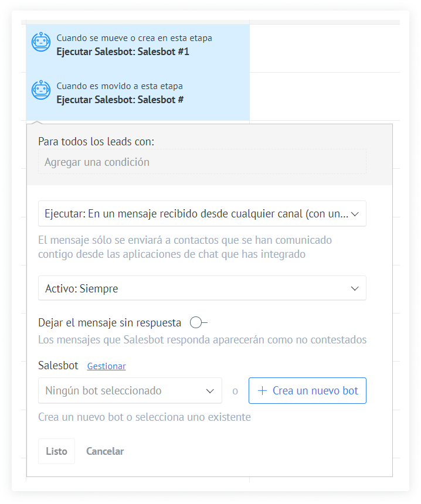Screen dimensions: 421x504
Task: Click 'Cancelar' to discard changes
Action: click(x=105, y=451)
